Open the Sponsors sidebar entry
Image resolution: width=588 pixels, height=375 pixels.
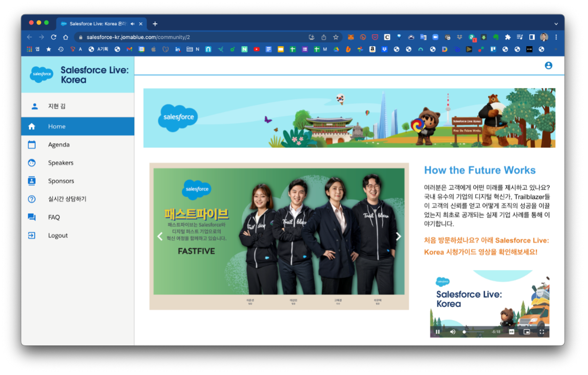pyautogui.click(x=77, y=181)
